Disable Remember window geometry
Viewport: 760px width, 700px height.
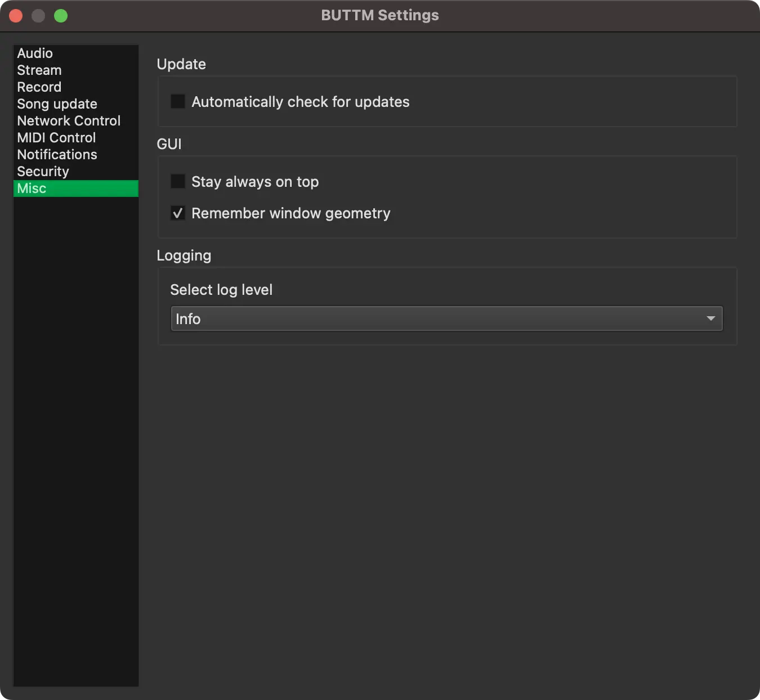(x=177, y=213)
